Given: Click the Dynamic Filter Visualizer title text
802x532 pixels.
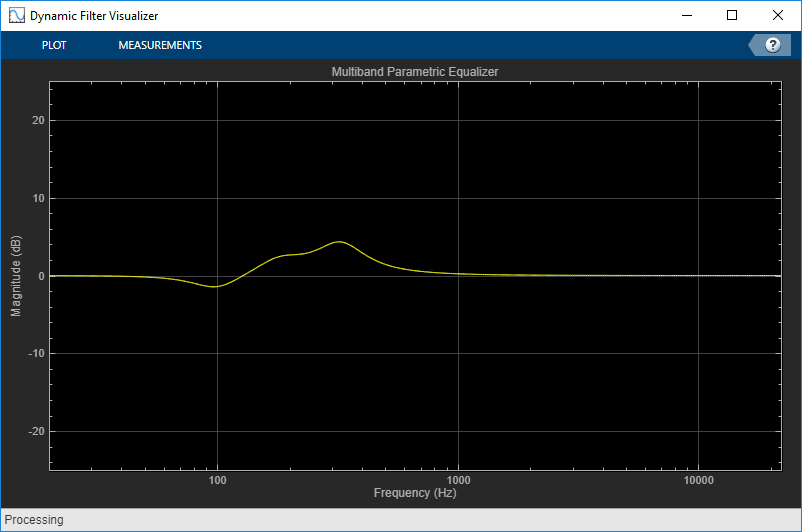Looking at the screenshot, I should 94,16.
